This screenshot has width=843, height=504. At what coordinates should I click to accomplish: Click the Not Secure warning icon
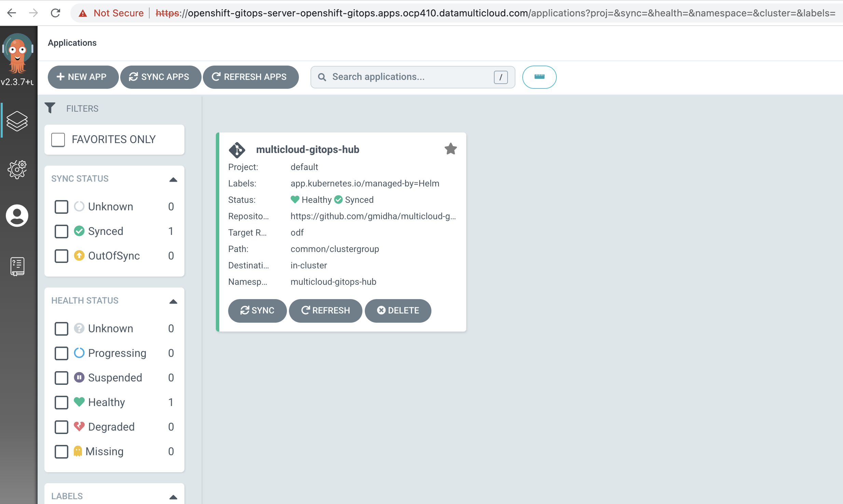83,13
